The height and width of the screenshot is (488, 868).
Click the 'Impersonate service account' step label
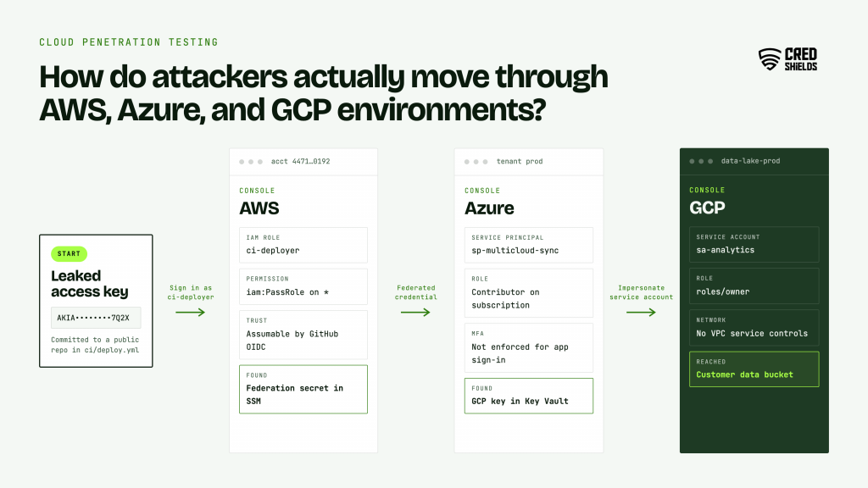641,292
